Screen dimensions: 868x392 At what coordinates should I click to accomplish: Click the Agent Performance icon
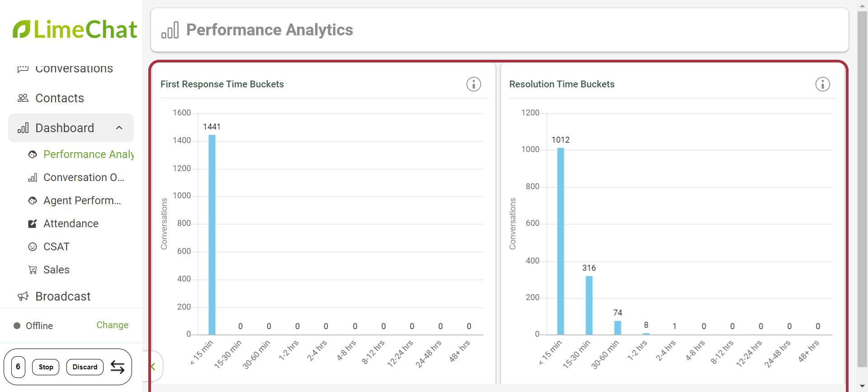point(33,201)
